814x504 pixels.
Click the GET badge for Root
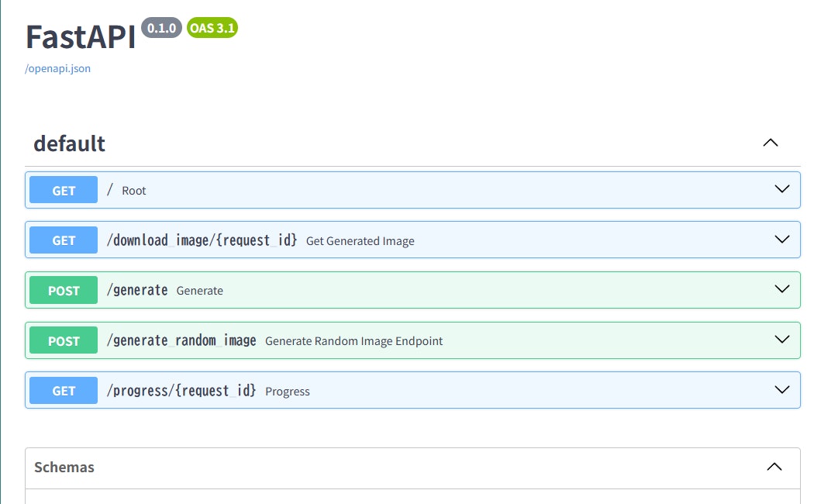pyautogui.click(x=64, y=189)
